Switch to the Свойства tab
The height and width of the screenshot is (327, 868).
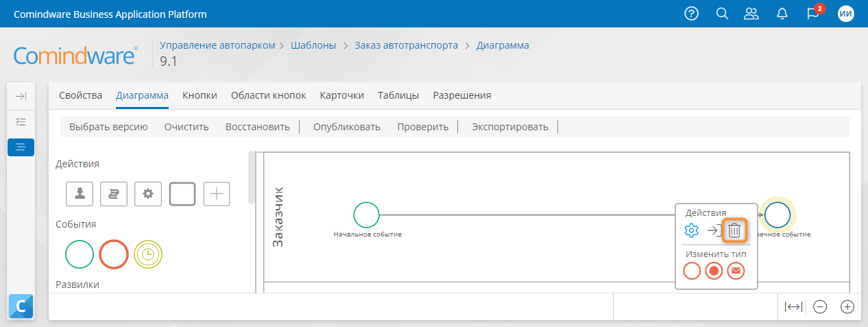click(80, 95)
